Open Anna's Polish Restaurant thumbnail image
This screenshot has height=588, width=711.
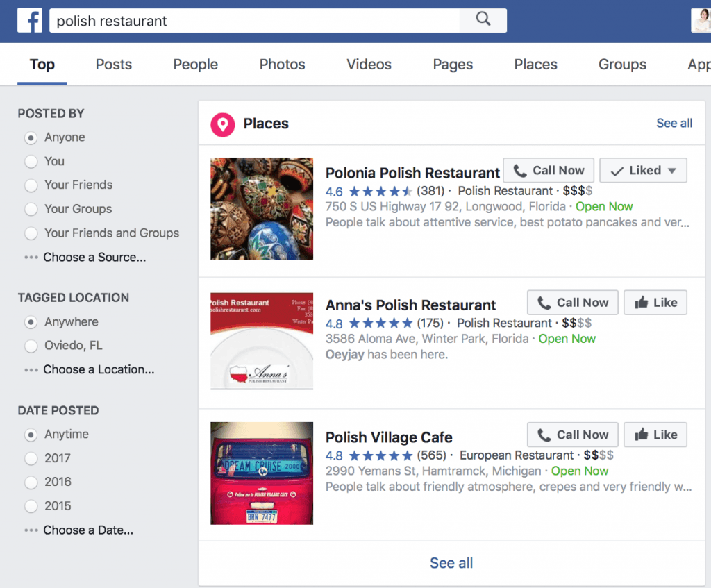point(262,341)
